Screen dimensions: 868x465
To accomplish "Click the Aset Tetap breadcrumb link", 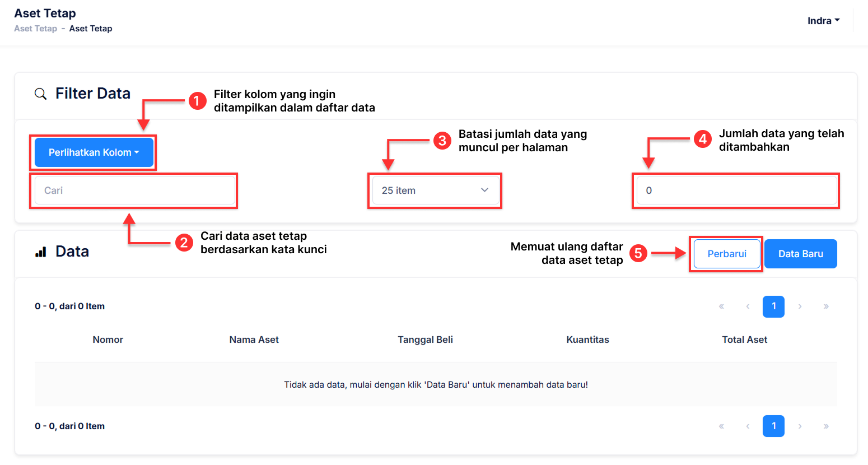I will click(x=35, y=29).
